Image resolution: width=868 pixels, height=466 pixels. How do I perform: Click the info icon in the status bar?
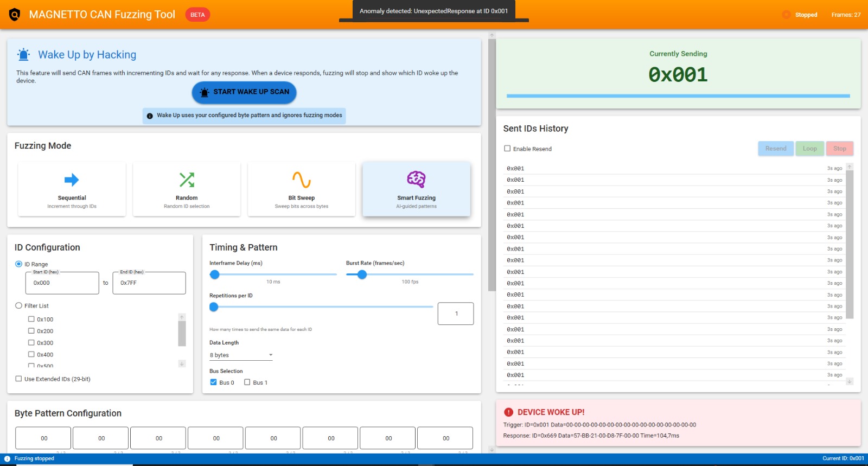point(7,459)
